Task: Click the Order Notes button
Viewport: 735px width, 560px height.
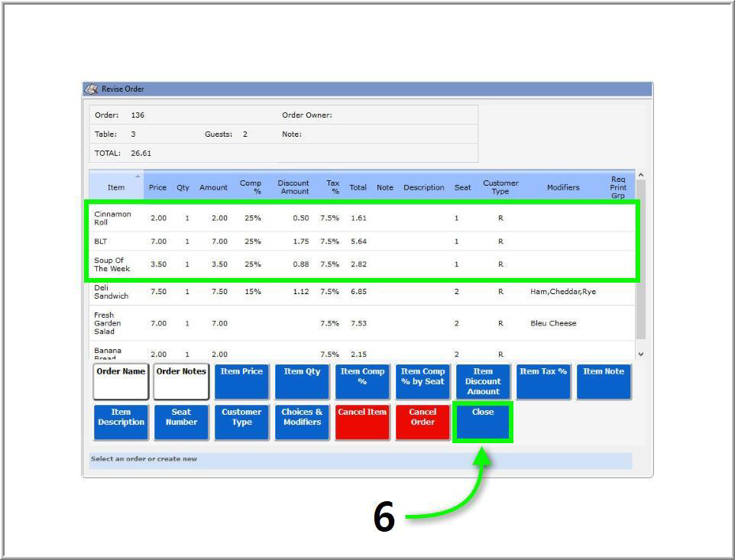Action: [x=181, y=381]
